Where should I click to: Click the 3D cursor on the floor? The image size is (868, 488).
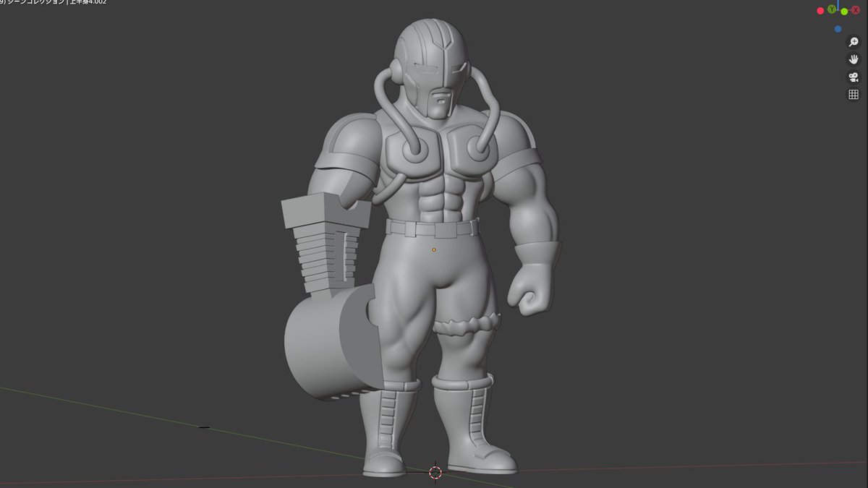click(x=435, y=473)
